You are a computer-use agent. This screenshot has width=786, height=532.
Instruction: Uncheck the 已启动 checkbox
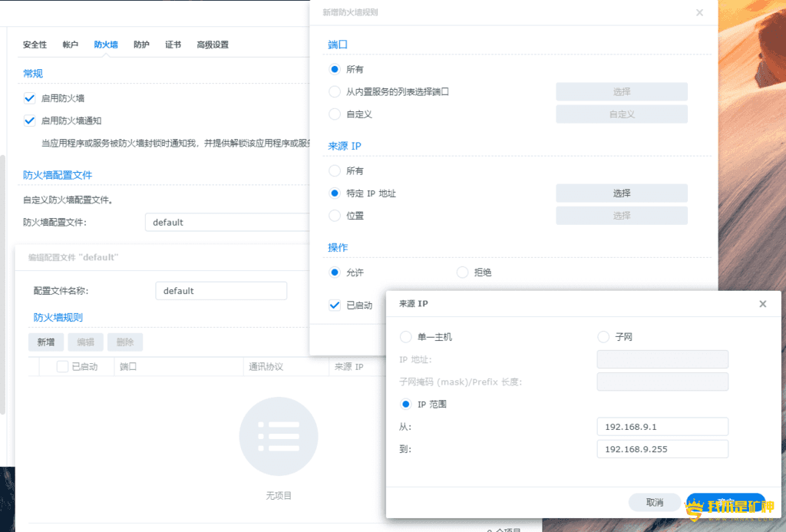(334, 305)
